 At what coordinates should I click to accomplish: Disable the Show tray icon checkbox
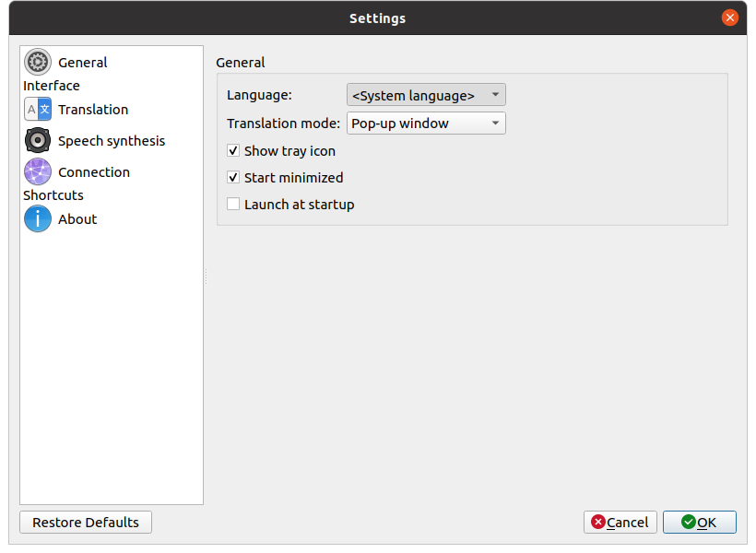tap(233, 150)
